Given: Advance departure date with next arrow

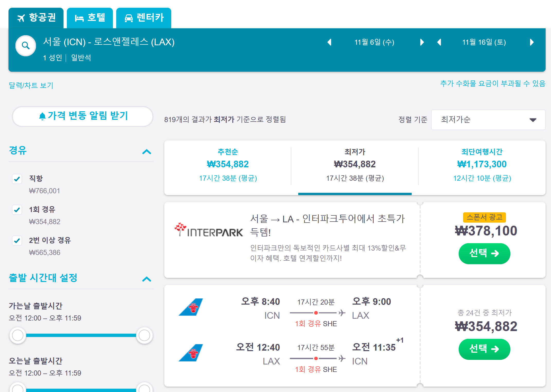Looking at the screenshot, I should point(422,42).
